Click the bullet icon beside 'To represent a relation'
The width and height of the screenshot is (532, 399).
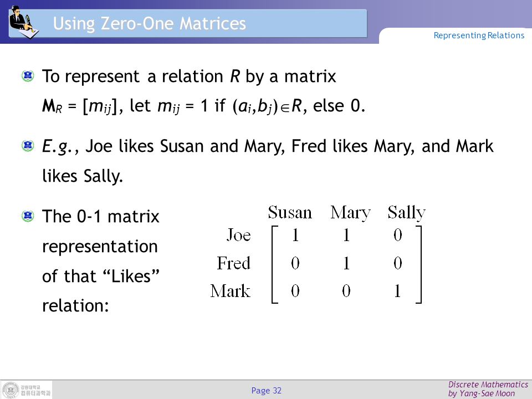click(x=28, y=76)
